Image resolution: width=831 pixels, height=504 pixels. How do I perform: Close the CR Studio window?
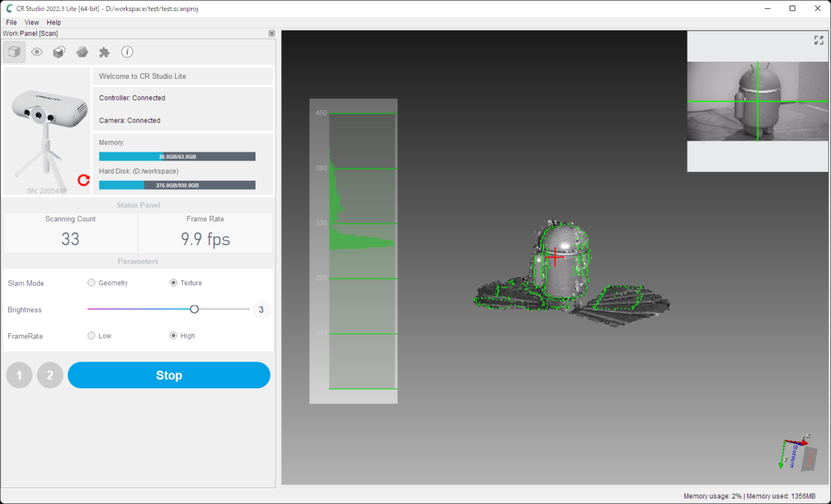(818, 9)
